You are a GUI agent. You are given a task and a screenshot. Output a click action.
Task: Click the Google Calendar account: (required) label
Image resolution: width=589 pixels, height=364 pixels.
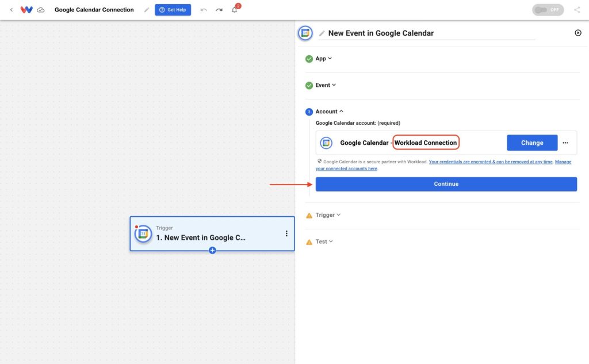pyautogui.click(x=358, y=123)
